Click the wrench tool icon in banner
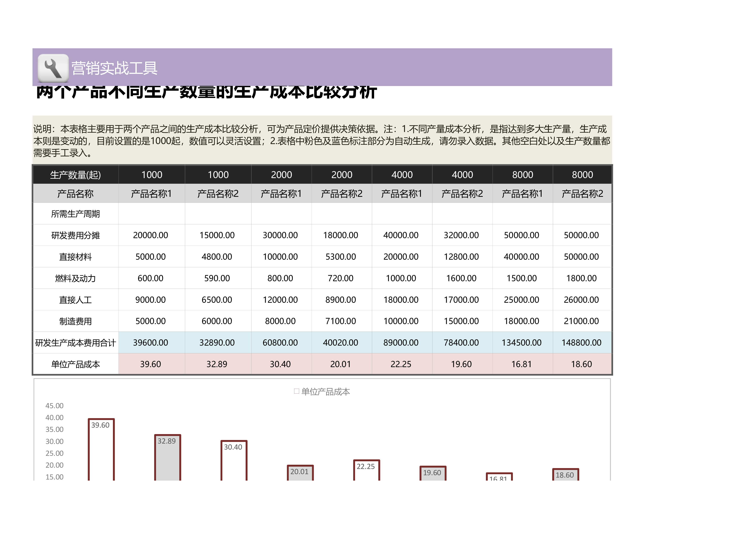The width and height of the screenshot is (756, 534). 53,68
